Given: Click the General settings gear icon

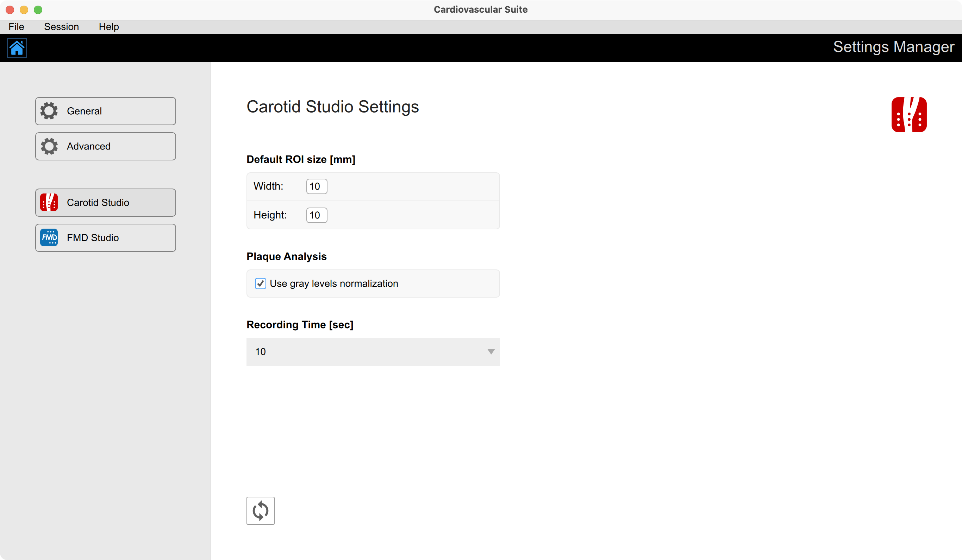Looking at the screenshot, I should (49, 110).
